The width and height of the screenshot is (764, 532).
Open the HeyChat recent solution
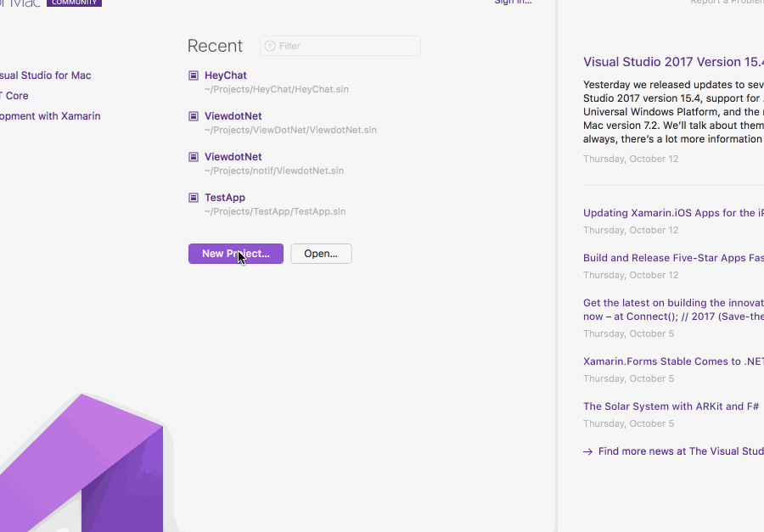coord(225,76)
